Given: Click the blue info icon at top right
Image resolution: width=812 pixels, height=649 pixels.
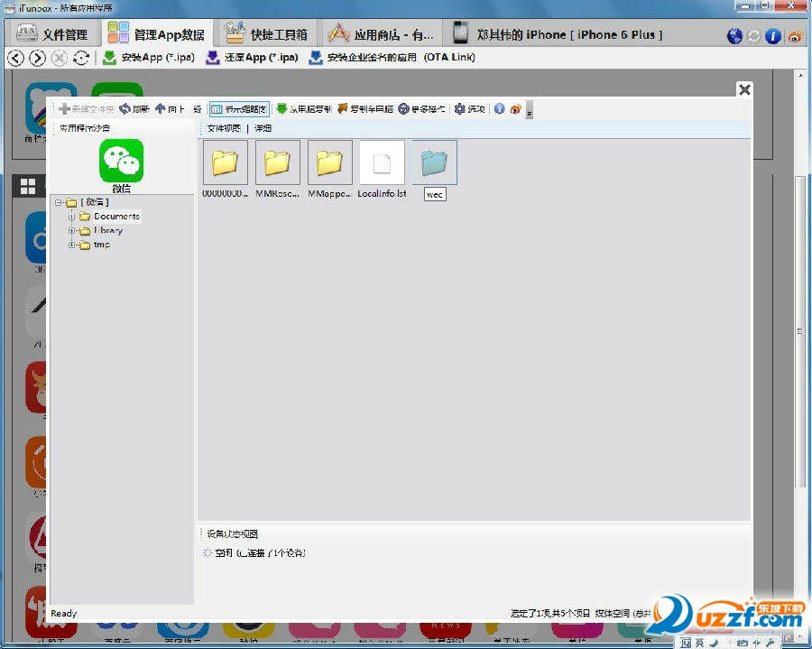Looking at the screenshot, I should click(x=772, y=36).
